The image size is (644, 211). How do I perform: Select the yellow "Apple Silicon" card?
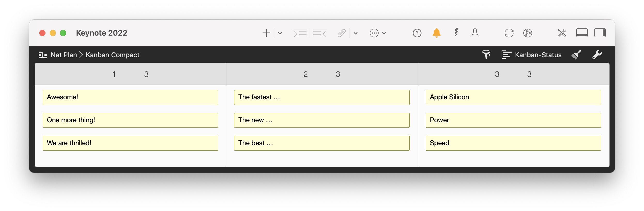[x=513, y=98]
